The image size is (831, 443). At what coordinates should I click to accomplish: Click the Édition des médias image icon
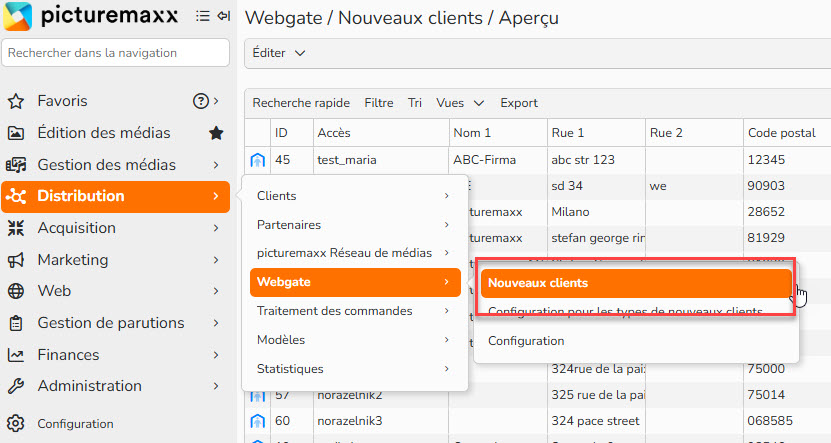[16, 133]
